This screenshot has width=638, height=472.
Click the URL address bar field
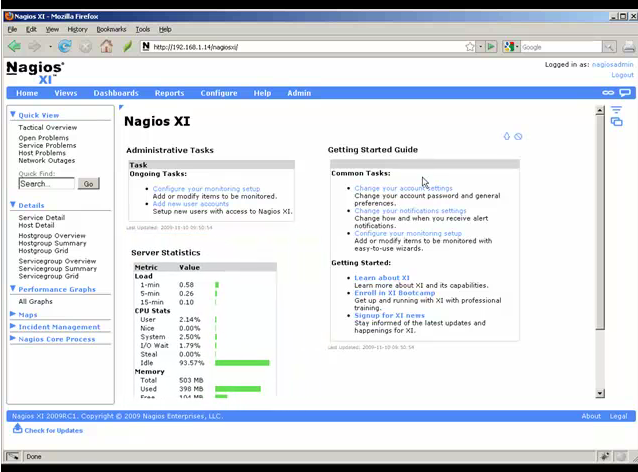pos(307,47)
